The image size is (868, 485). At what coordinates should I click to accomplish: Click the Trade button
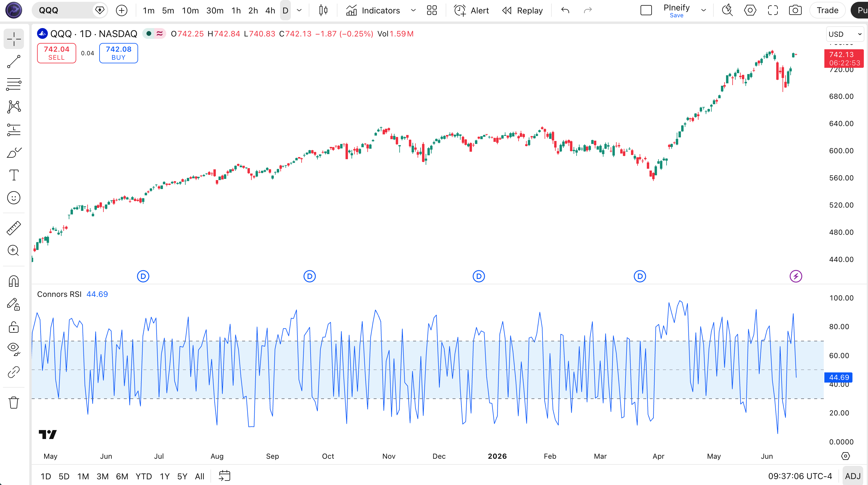[828, 10]
